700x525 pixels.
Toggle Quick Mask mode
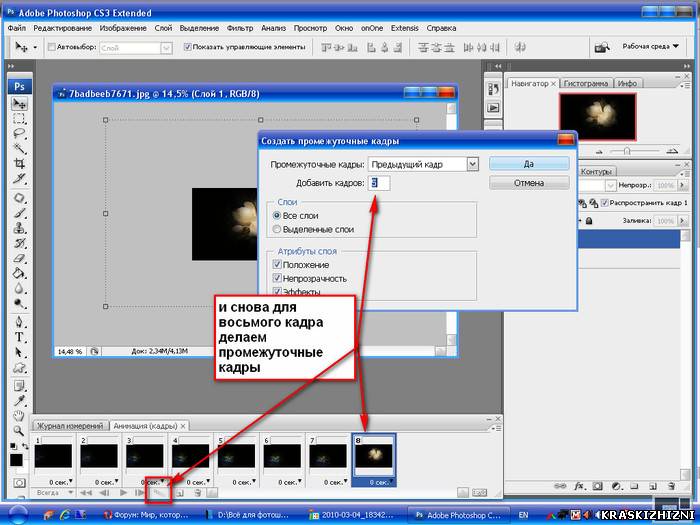[x=19, y=483]
